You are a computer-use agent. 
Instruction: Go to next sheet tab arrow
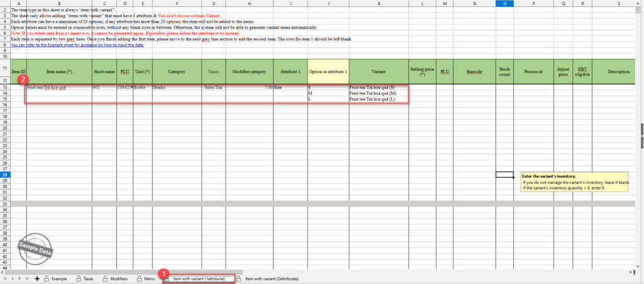click(20, 278)
